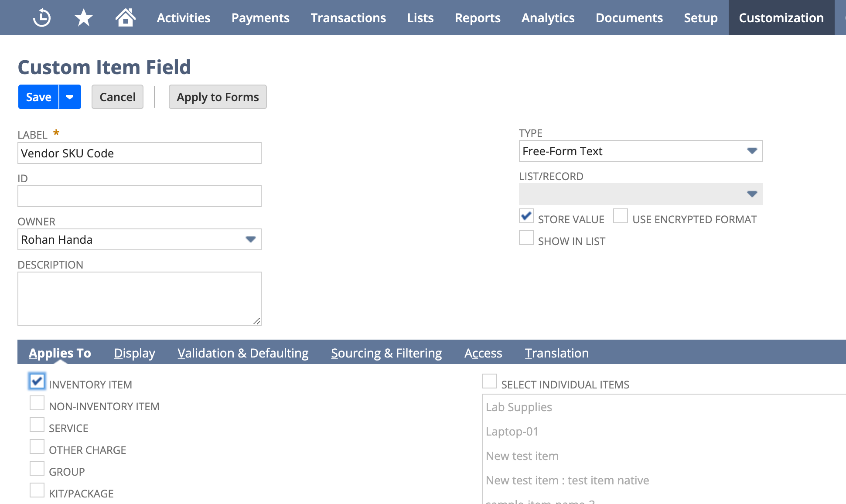This screenshot has width=846, height=504.
Task: Click the Shortcuts star icon
Action: [x=83, y=18]
